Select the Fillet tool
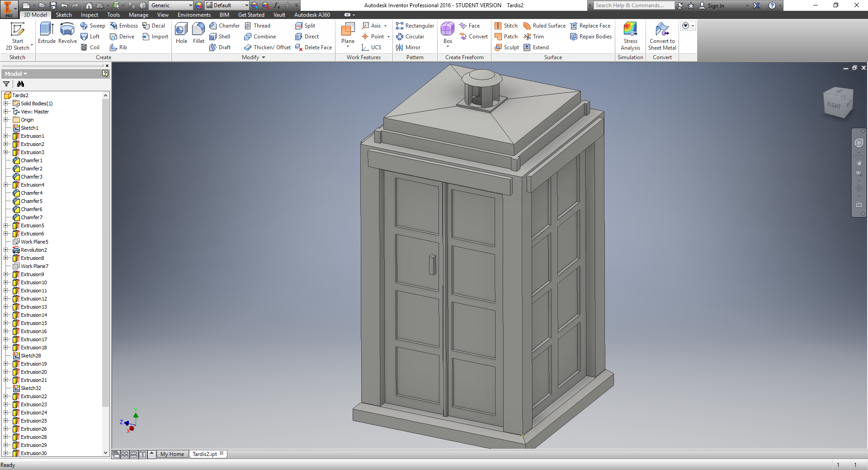 (198, 33)
